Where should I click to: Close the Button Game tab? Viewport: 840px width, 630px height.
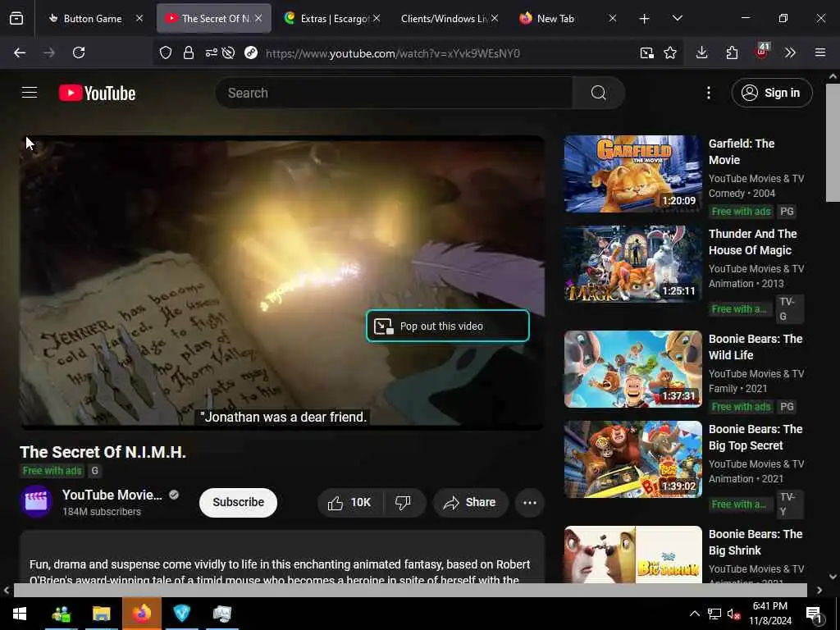point(139,18)
